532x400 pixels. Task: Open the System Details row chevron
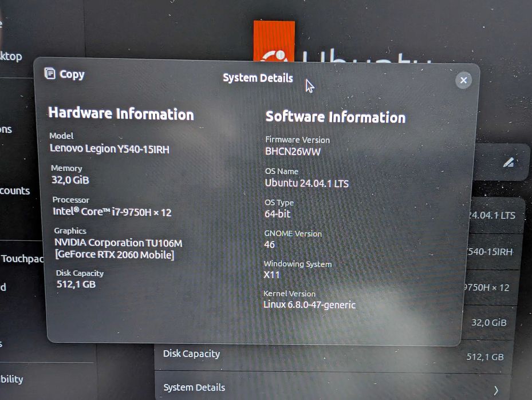tap(496, 390)
